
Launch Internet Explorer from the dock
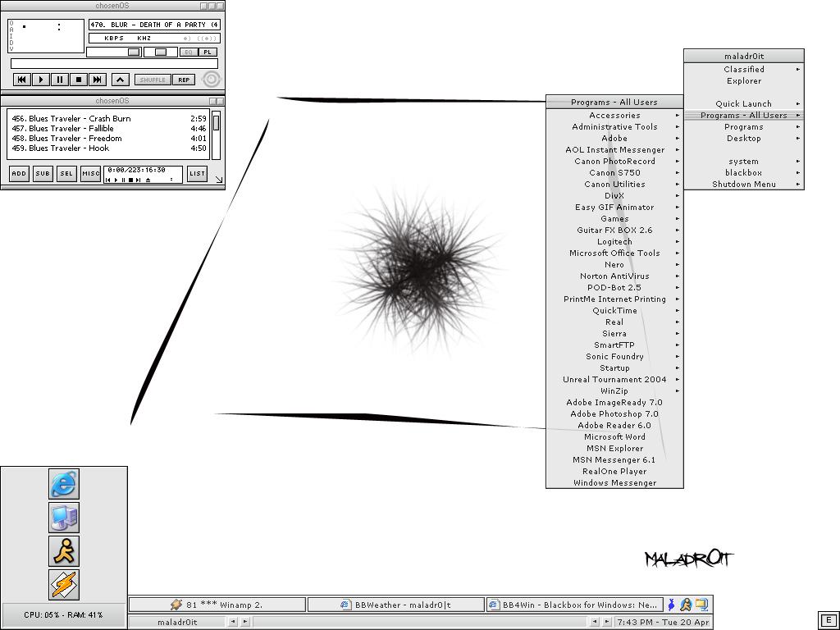pyautogui.click(x=64, y=484)
